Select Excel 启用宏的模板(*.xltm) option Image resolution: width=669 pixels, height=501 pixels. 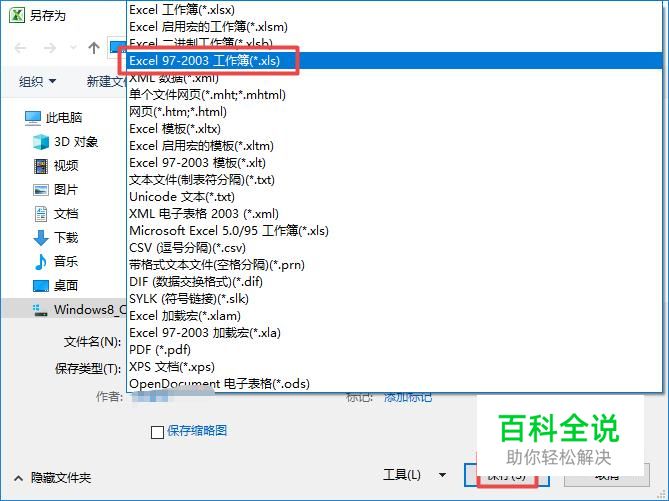point(395,146)
